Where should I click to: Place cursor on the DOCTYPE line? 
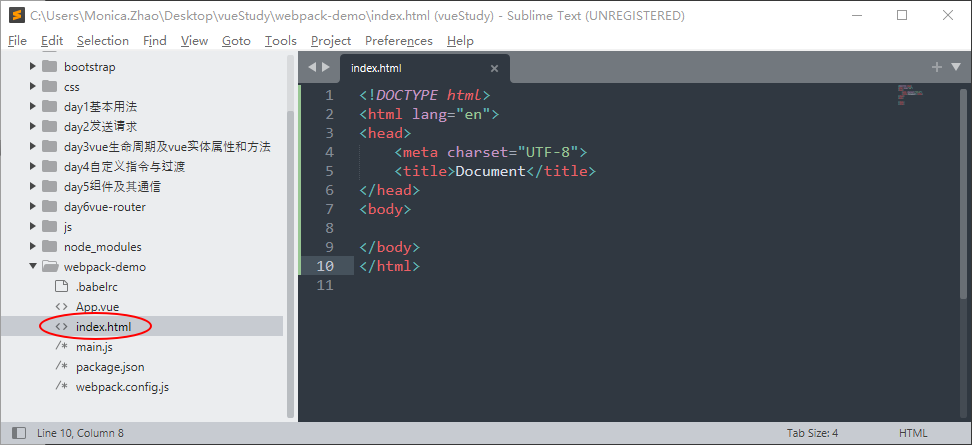point(425,95)
